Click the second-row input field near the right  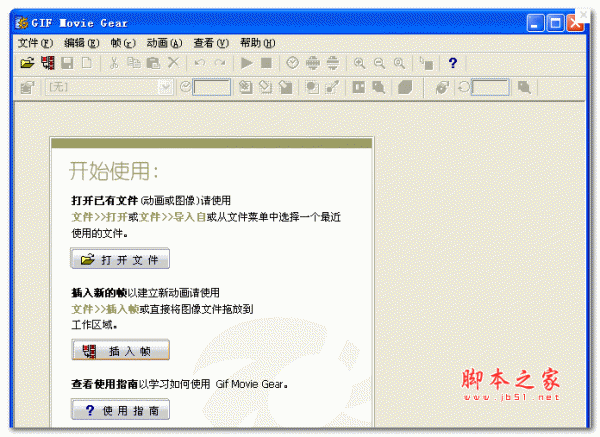(x=490, y=87)
